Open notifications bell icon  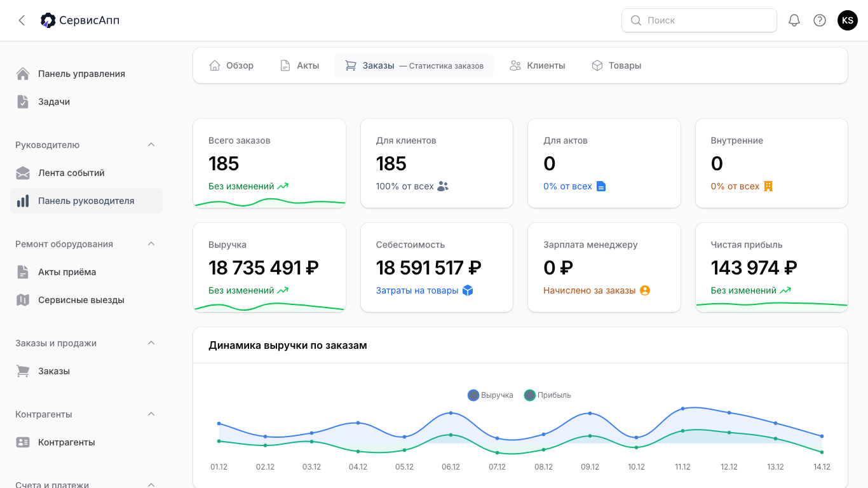[x=794, y=20]
